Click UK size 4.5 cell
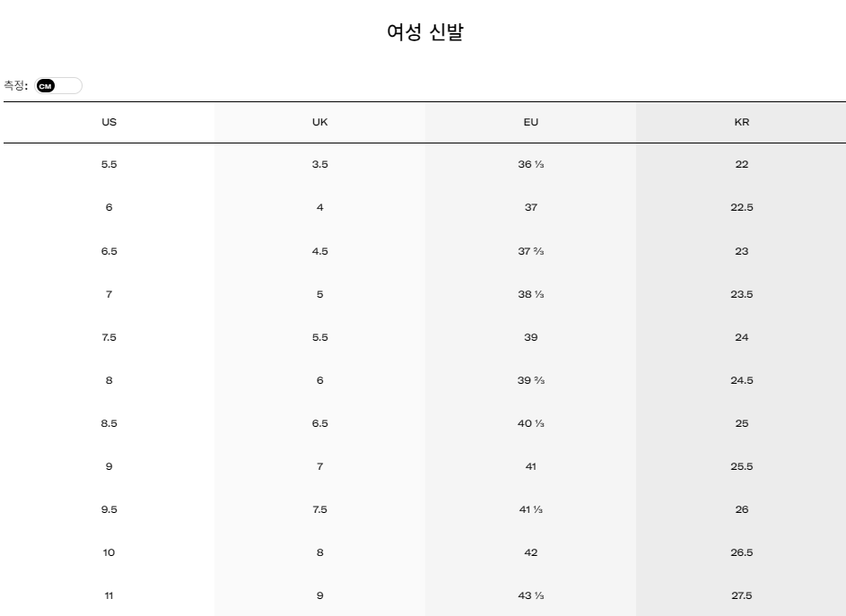 [319, 251]
